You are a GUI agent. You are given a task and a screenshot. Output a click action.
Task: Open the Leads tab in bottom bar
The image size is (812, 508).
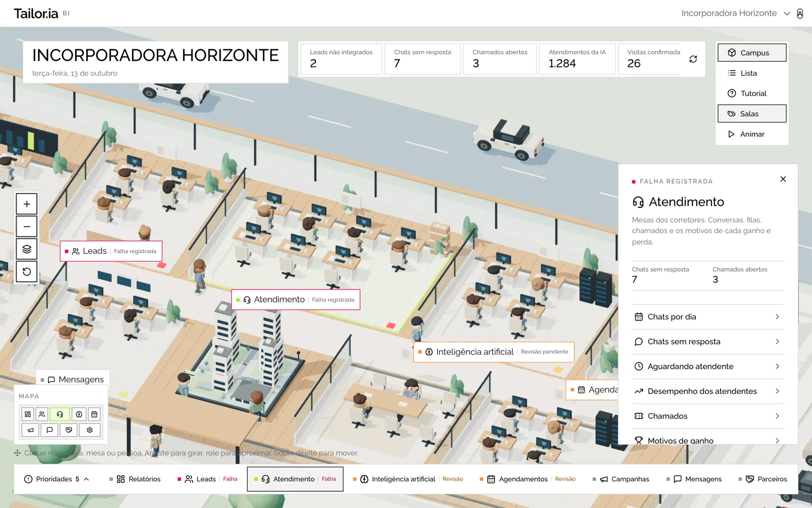(x=208, y=479)
